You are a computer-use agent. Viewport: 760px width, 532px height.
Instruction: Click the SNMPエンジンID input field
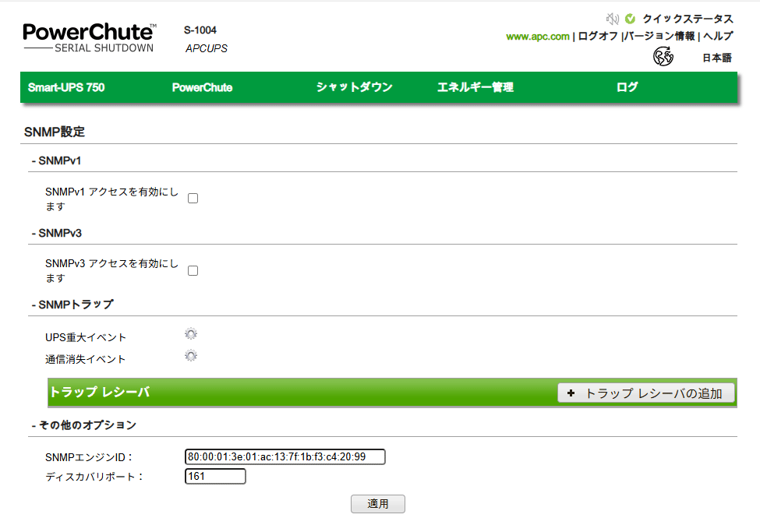285,457
